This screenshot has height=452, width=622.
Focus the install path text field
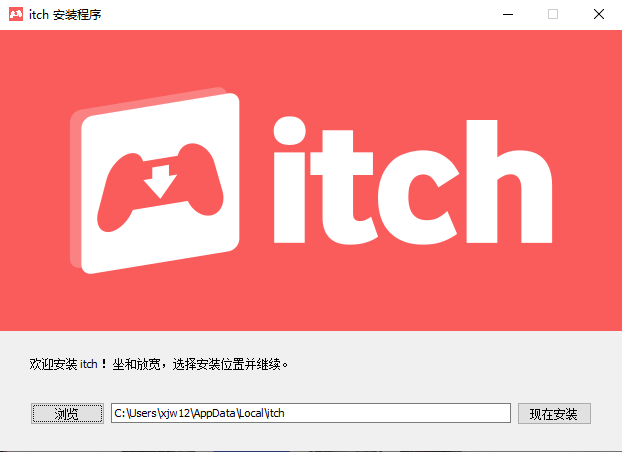pyautogui.click(x=310, y=413)
